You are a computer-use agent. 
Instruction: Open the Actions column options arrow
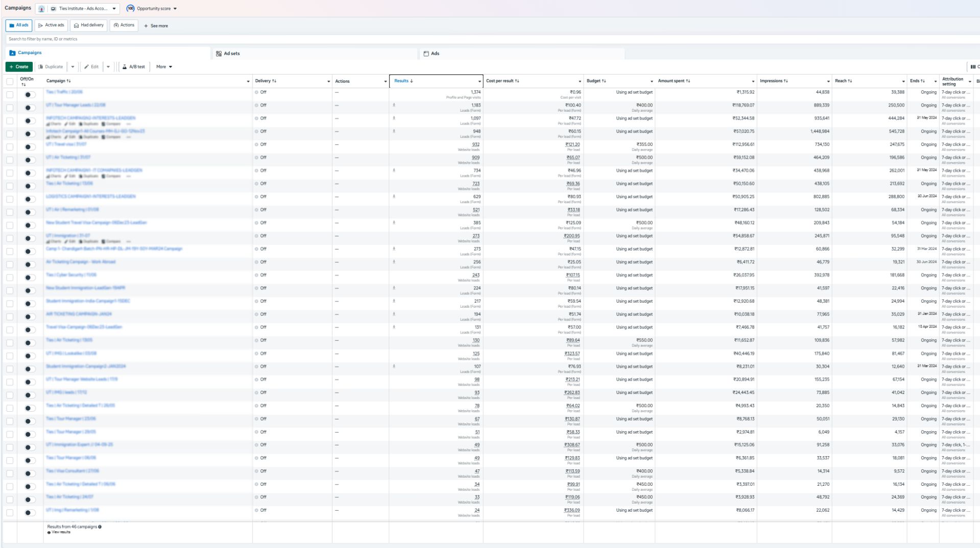pyautogui.click(x=385, y=82)
